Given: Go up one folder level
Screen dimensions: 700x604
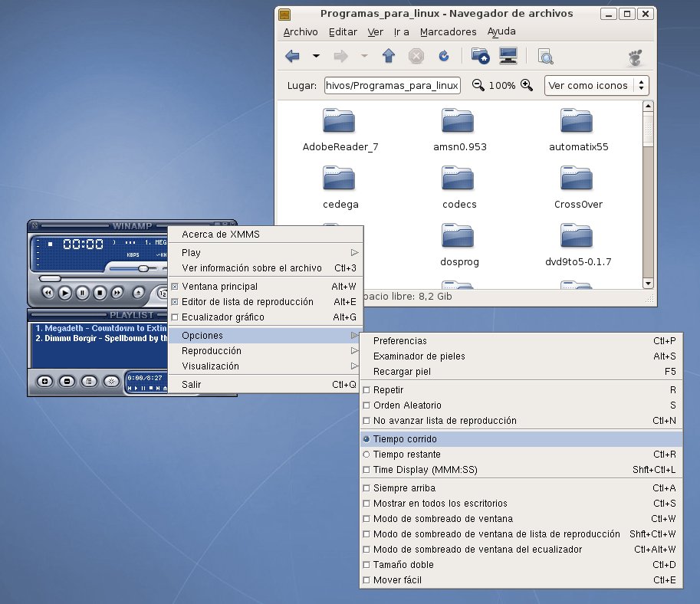Looking at the screenshot, I should click(389, 56).
